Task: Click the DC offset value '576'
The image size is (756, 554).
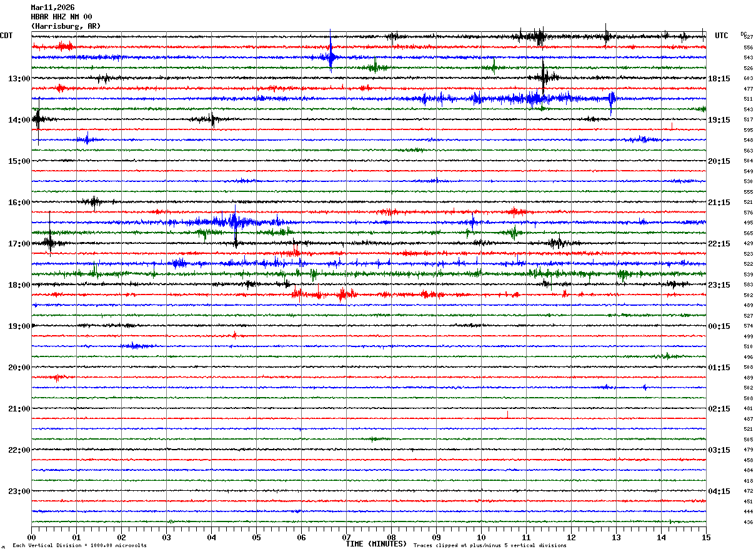Action: [x=748, y=213]
